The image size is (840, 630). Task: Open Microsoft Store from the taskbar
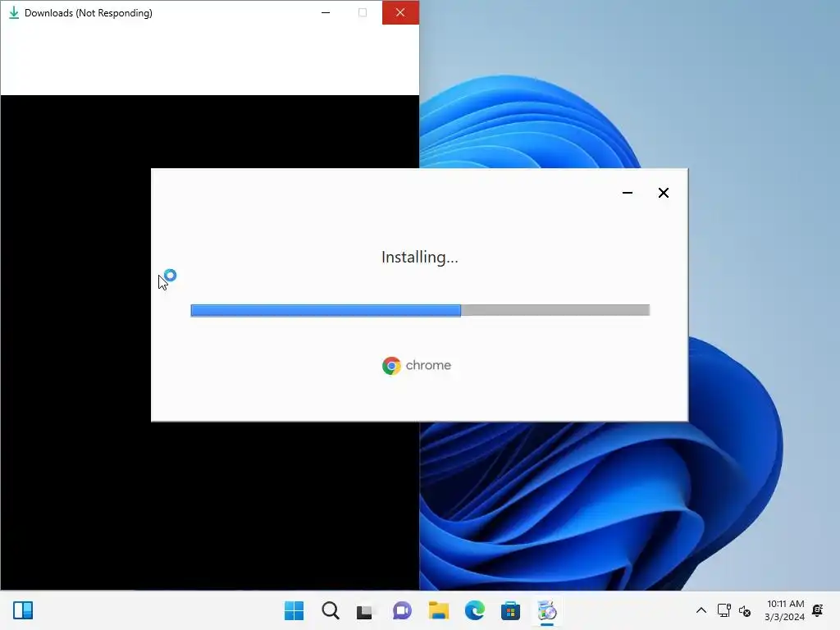tap(510, 610)
